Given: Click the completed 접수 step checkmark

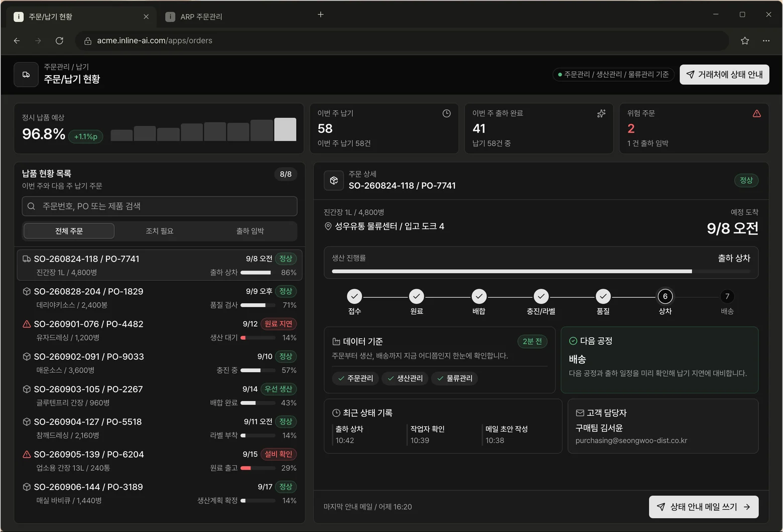Looking at the screenshot, I should (354, 297).
